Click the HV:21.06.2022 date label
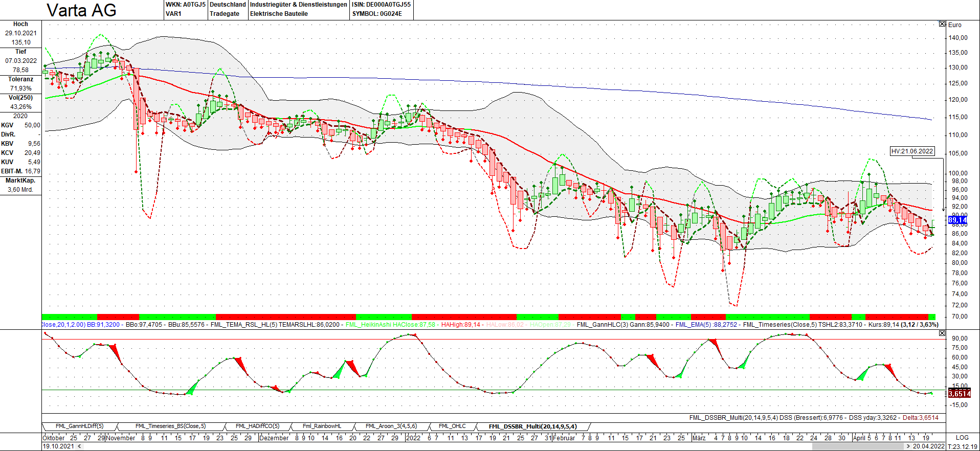This screenshot has height=451, width=980. click(912, 151)
